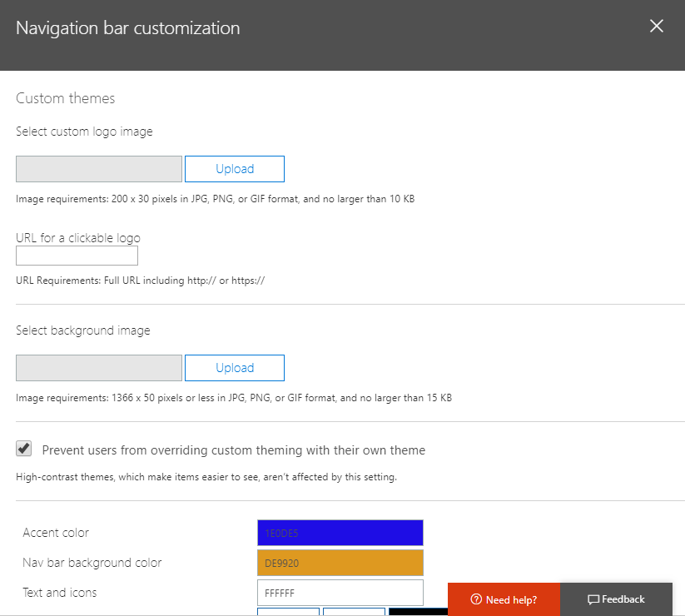Upload a background image
The image size is (685, 616).
234,368
